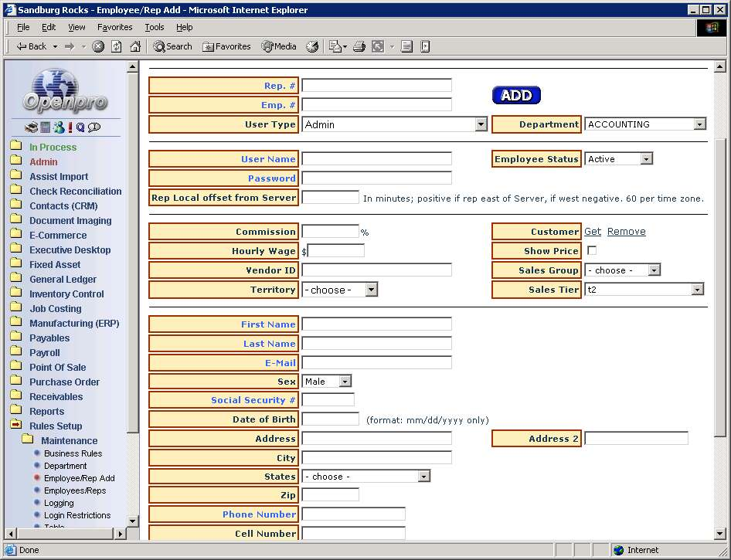Enable the Show Price checkbox
This screenshot has height=560, width=731.
pyautogui.click(x=592, y=251)
